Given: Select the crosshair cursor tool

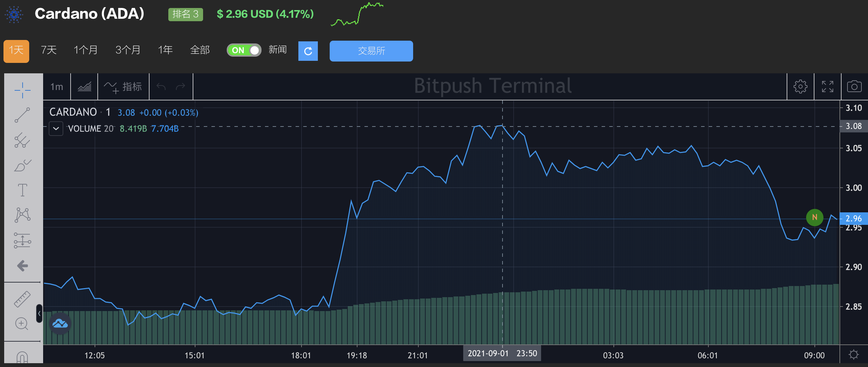Looking at the screenshot, I should 23,90.
